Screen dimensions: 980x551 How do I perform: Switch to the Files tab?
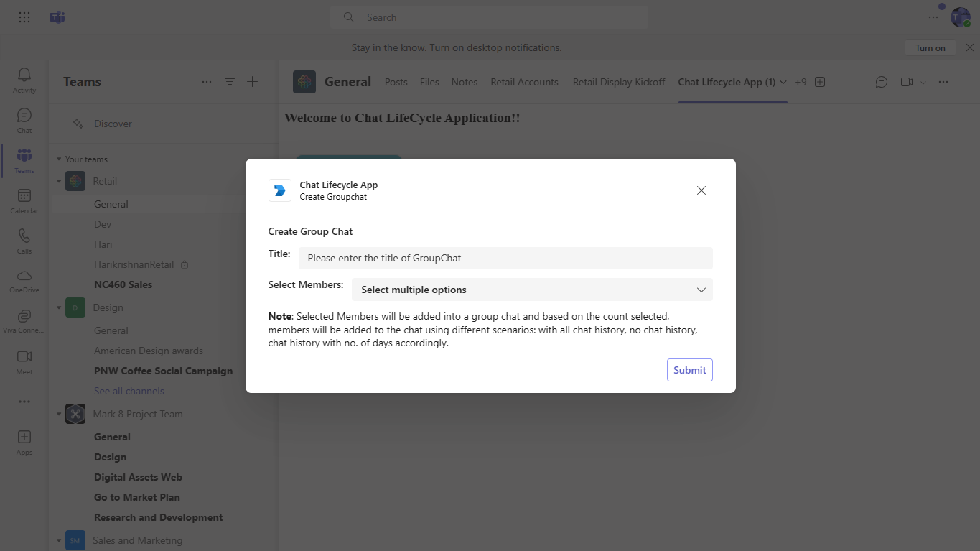[x=429, y=82]
